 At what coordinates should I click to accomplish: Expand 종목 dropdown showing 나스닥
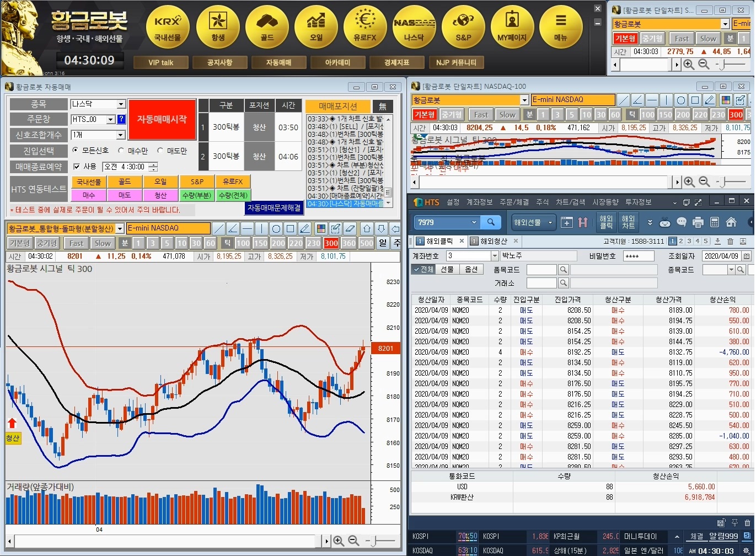(121, 104)
